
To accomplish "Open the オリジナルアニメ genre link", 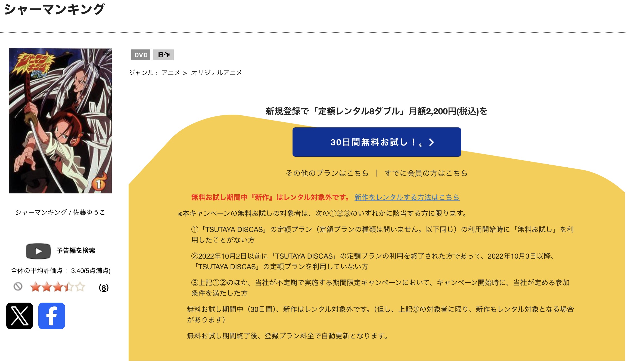I will pos(217,73).
